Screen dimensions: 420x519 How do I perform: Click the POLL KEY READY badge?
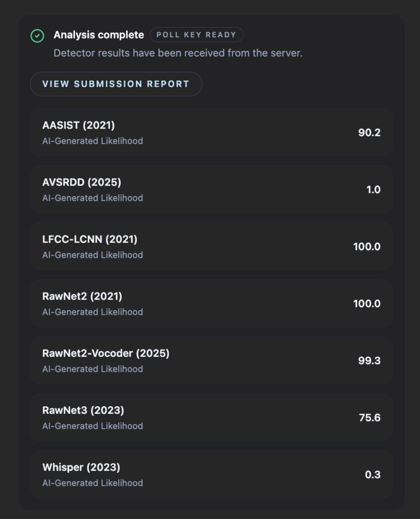click(196, 35)
